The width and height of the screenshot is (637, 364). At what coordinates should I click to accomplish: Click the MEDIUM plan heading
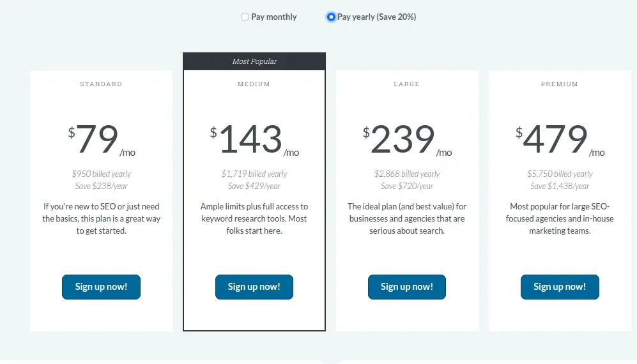coord(254,84)
